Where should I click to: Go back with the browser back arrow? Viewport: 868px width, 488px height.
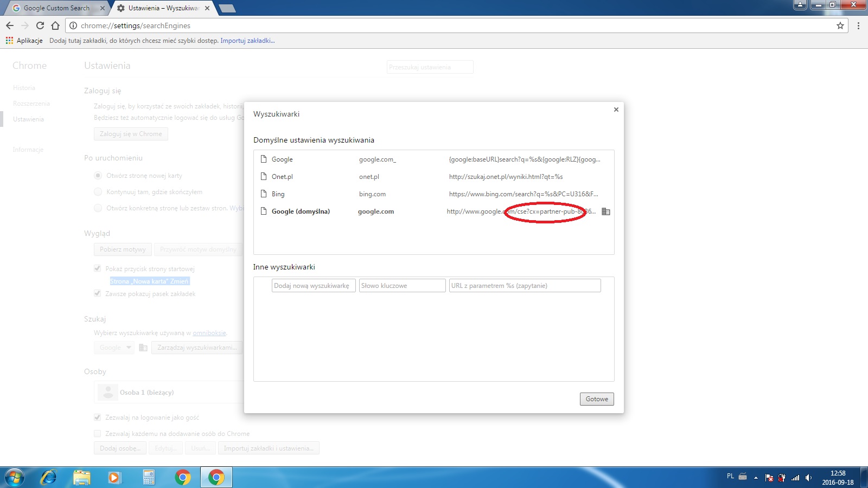[10, 25]
